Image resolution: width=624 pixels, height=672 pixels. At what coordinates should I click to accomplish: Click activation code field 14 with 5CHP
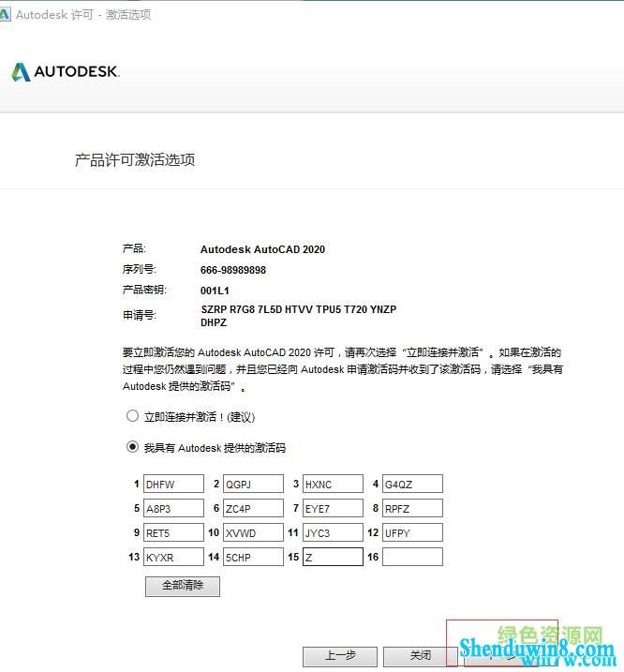[x=253, y=557]
